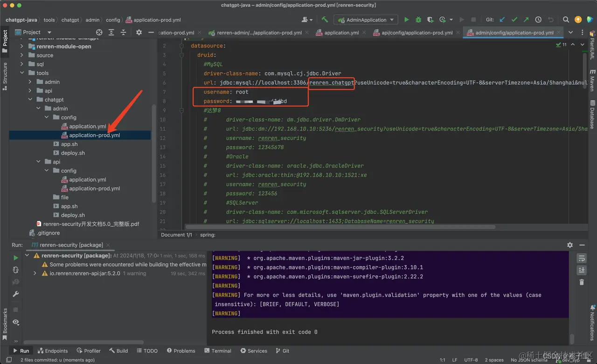Rerun build in Run panel
The width and height of the screenshot is (597, 364).
click(x=15, y=258)
